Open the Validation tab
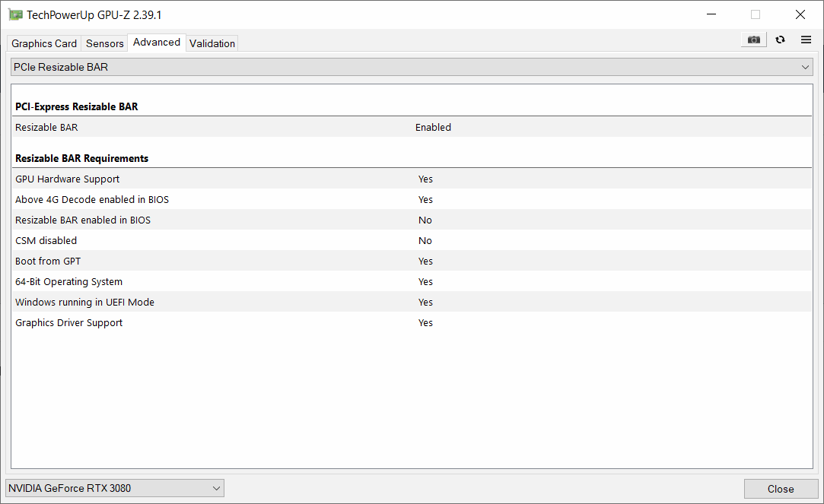Viewport: 824px width, 504px height. (x=212, y=43)
